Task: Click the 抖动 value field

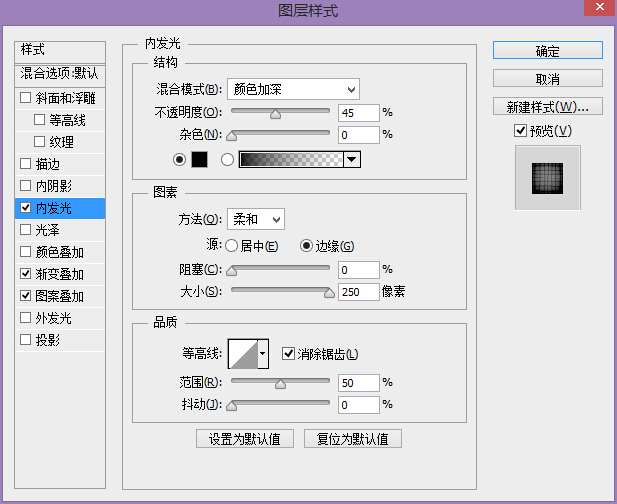Action: coord(359,405)
